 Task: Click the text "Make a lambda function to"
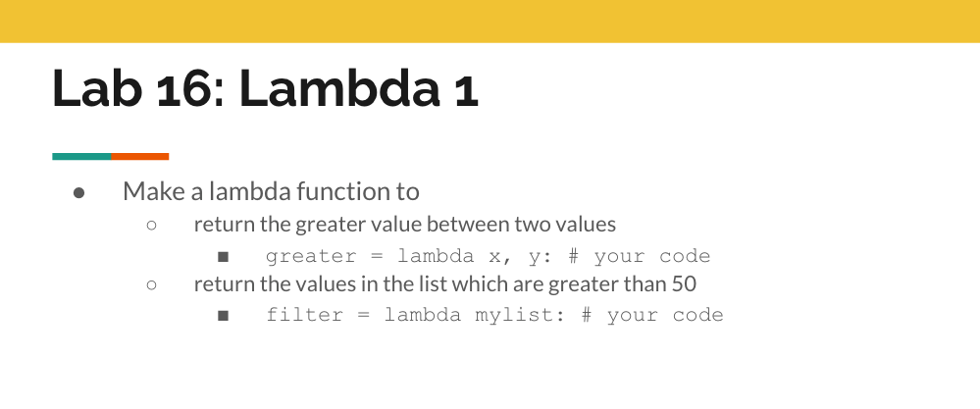(x=271, y=191)
